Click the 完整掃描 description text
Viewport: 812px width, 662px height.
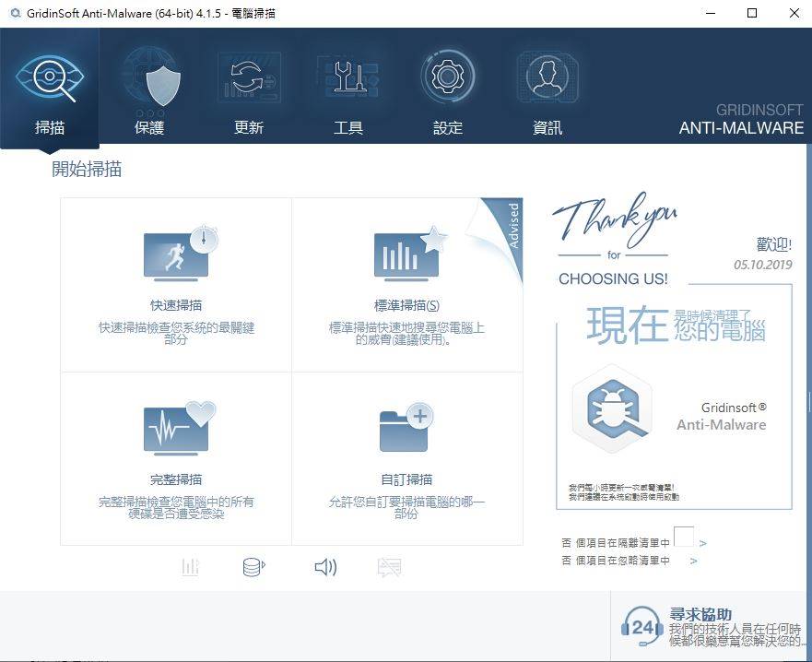click(x=176, y=508)
